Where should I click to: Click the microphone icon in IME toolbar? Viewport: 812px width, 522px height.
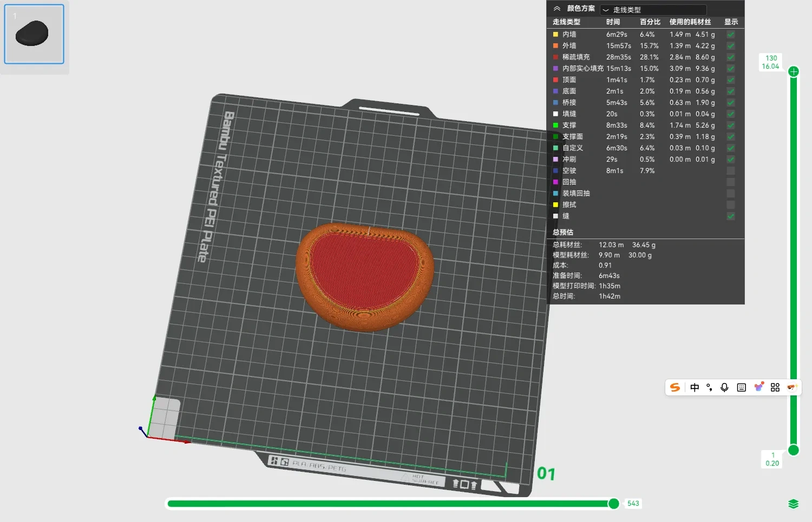tap(724, 387)
